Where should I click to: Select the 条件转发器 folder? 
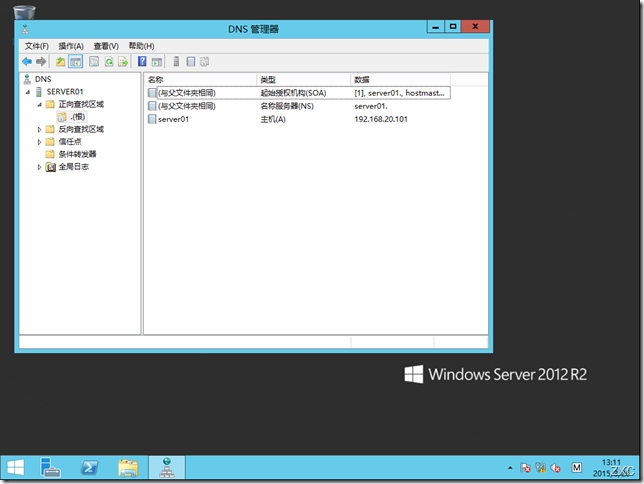coord(77,154)
